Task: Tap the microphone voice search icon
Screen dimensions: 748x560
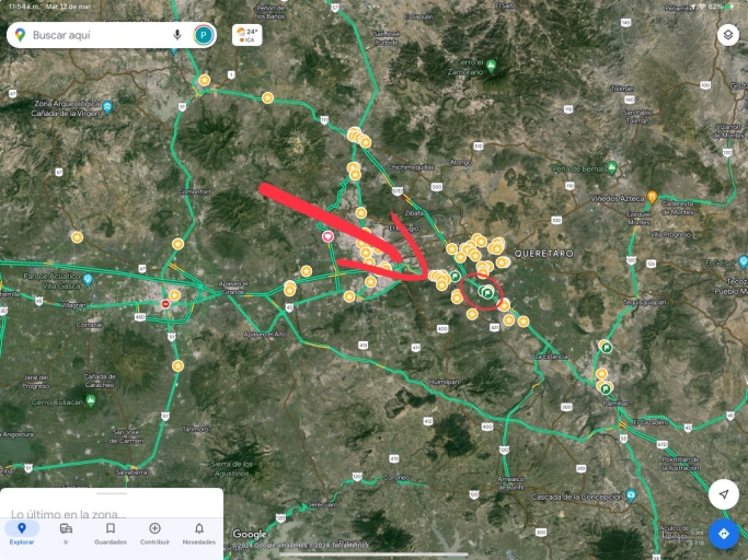Action: pyautogui.click(x=177, y=35)
